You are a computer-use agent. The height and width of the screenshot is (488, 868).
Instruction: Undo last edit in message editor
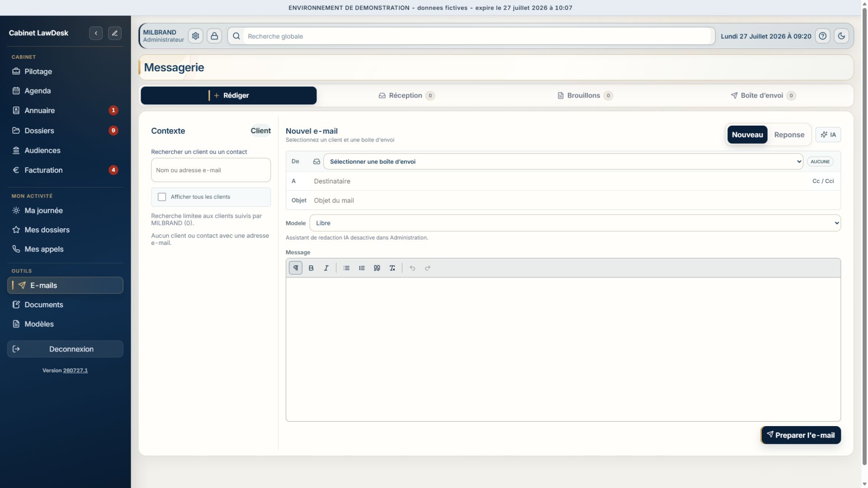(x=412, y=268)
